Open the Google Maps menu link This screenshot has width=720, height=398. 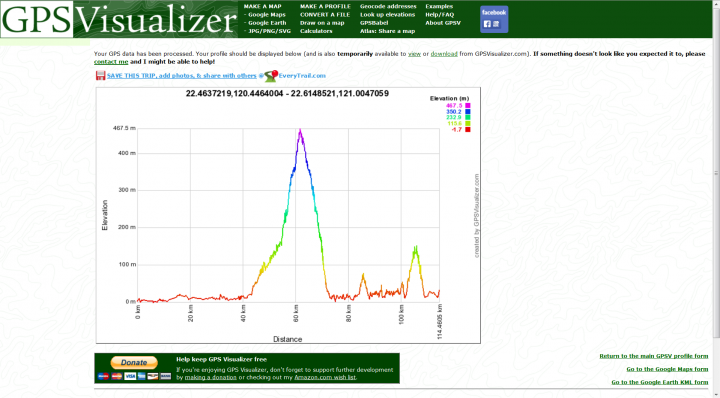(x=267, y=15)
